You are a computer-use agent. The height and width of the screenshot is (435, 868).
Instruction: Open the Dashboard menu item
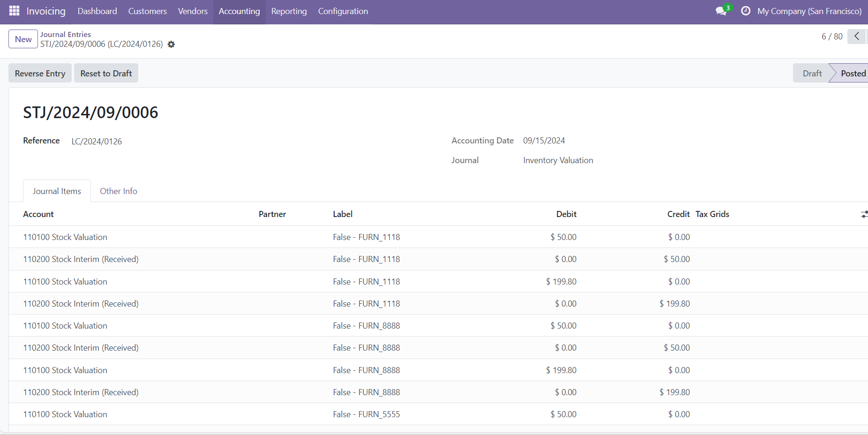(97, 11)
